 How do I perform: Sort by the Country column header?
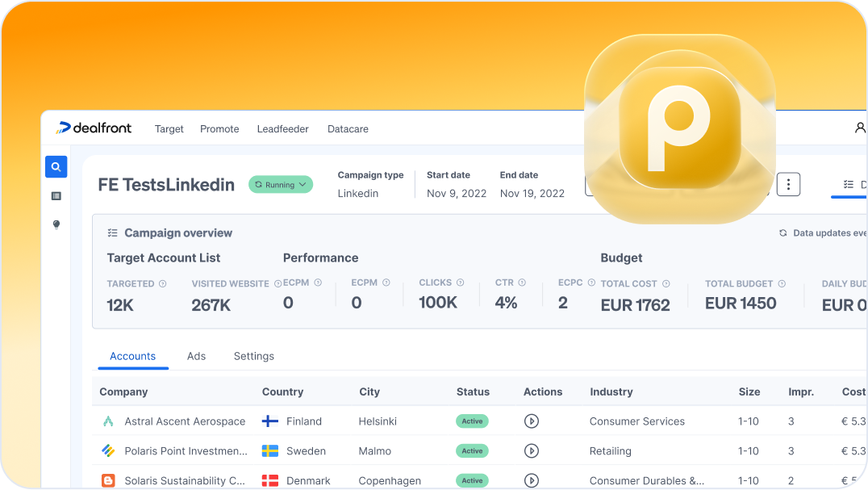point(282,392)
